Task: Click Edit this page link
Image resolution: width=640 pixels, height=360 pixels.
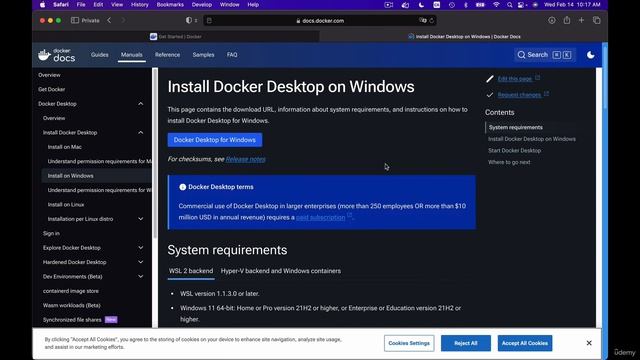Action: click(x=515, y=79)
